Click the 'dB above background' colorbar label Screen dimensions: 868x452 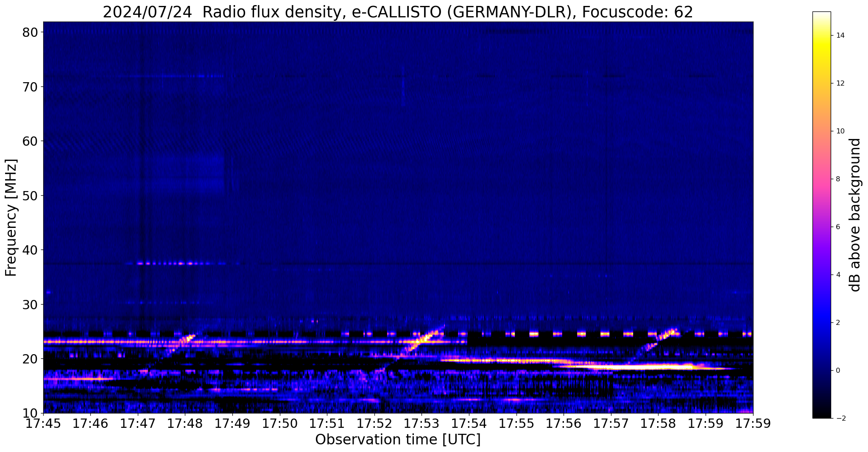[855, 215]
